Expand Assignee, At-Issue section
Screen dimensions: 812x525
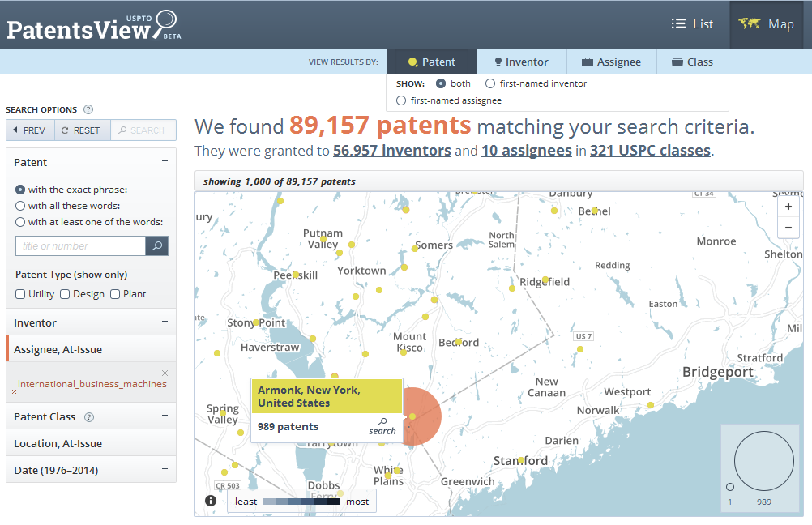click(x=165, y=348)
